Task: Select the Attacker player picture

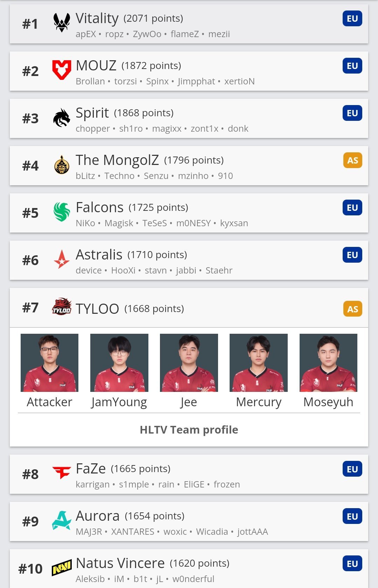Action: tap(49, 363)
